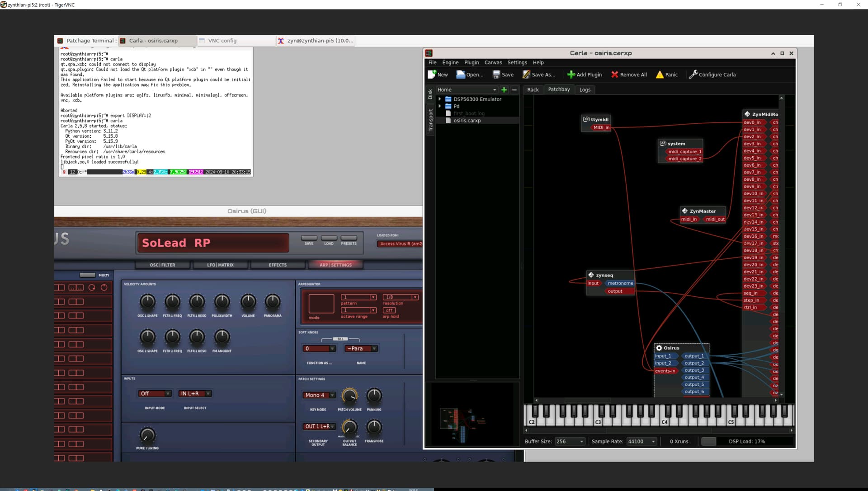This screenshot has height=491, width=868.
Task: Select the ARP | SETTINGS page
Action: pos(335,265)
